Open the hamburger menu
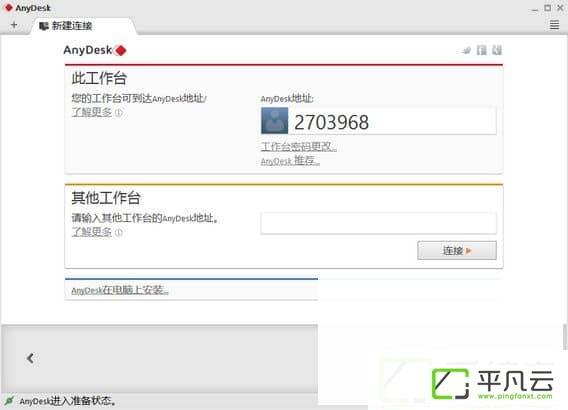This screenshot has height=410, width=568. coord(554,25)
